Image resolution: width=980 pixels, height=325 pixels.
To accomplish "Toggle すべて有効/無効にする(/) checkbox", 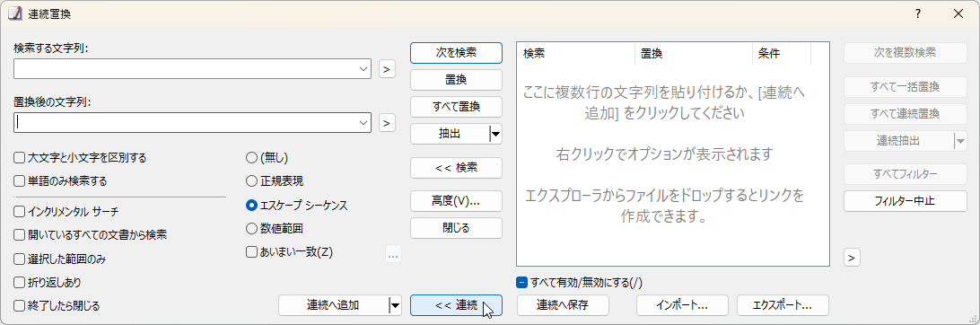I will pos(580,283).
